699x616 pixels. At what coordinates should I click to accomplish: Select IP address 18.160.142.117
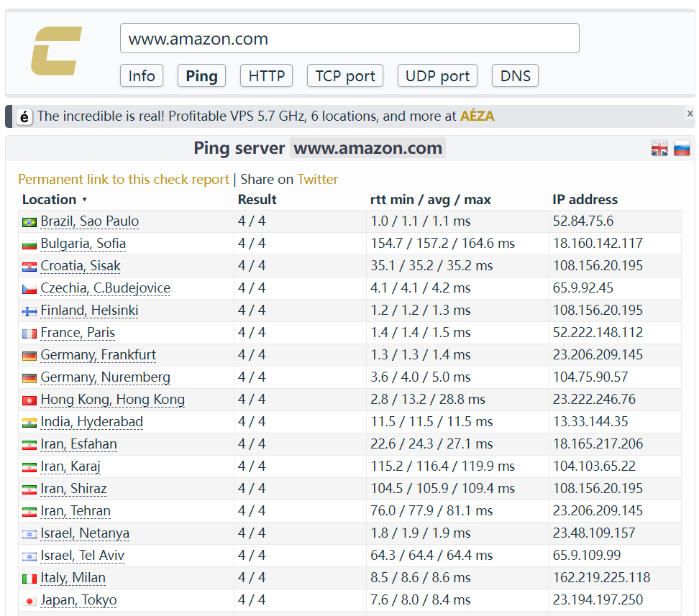pos(598,244)
